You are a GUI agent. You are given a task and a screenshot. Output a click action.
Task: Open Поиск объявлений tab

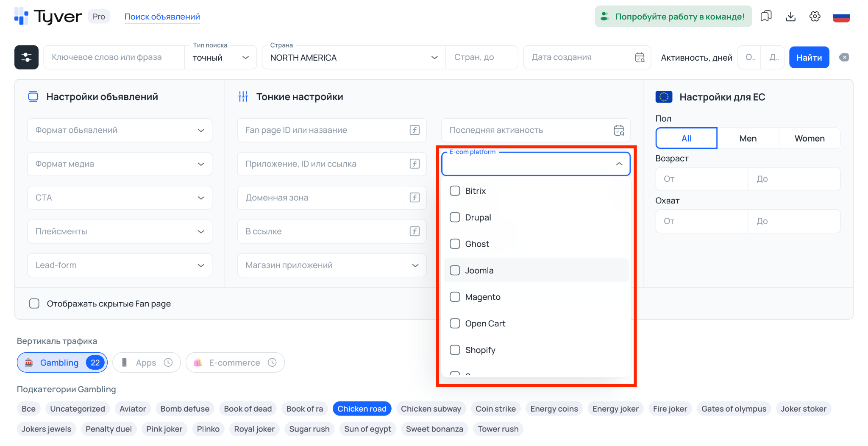point(162,17)
